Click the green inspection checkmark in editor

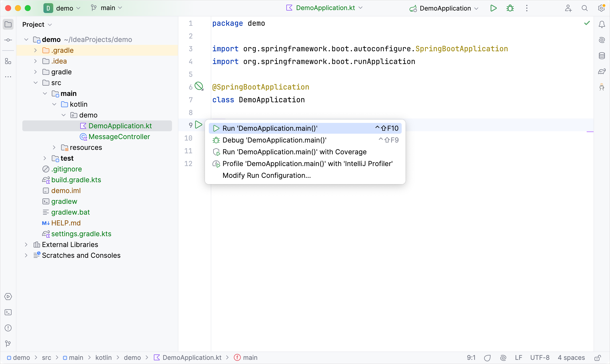pos(587,23)
